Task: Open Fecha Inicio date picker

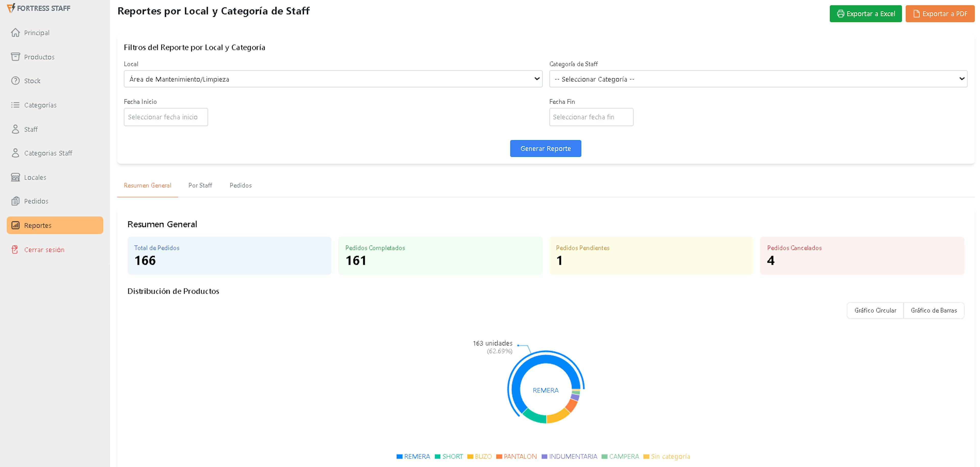Action: click(x=166, y=117)
